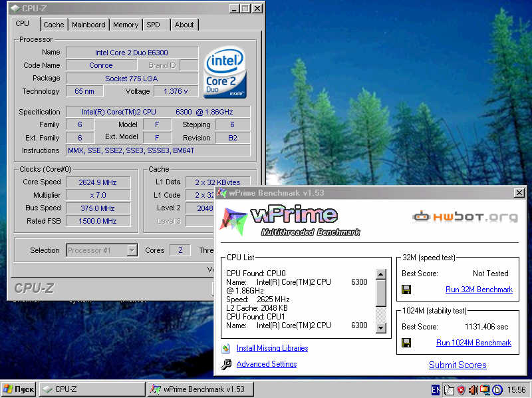Viewport: 532px width, 398px height.
Task: Click the wPrime logo icon
Action: pos(233,222)
